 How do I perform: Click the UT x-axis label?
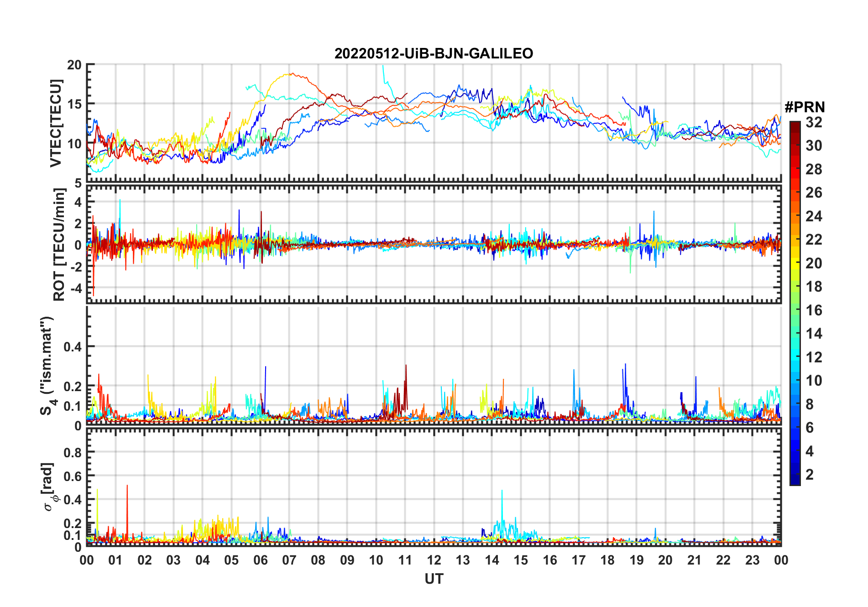point(434,579)
